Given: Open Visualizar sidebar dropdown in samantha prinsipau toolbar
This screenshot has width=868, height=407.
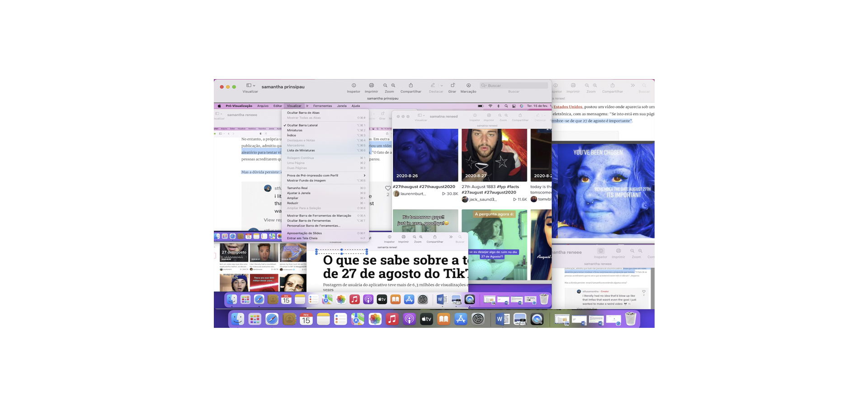Looking at the screenshot, I should (250, 85).
